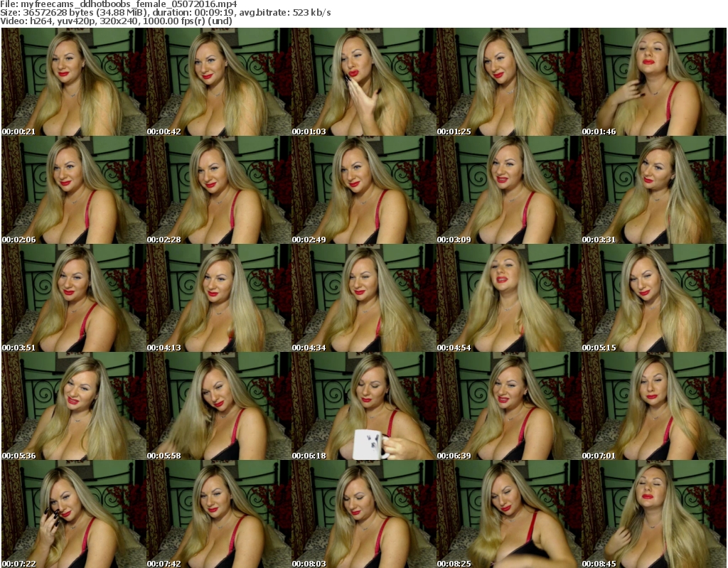Screen dimensions: 728x568
Task: Pick the frame stamped 00:05:15
Action: 654,298
